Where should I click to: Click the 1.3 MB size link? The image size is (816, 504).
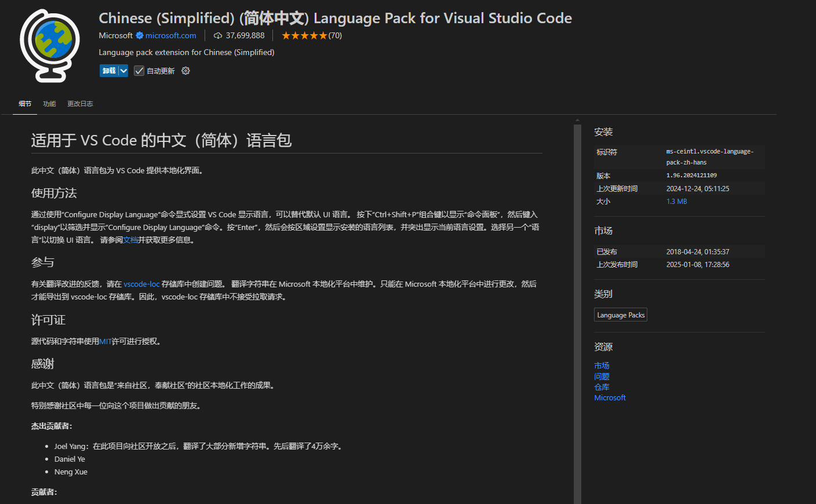676,202
